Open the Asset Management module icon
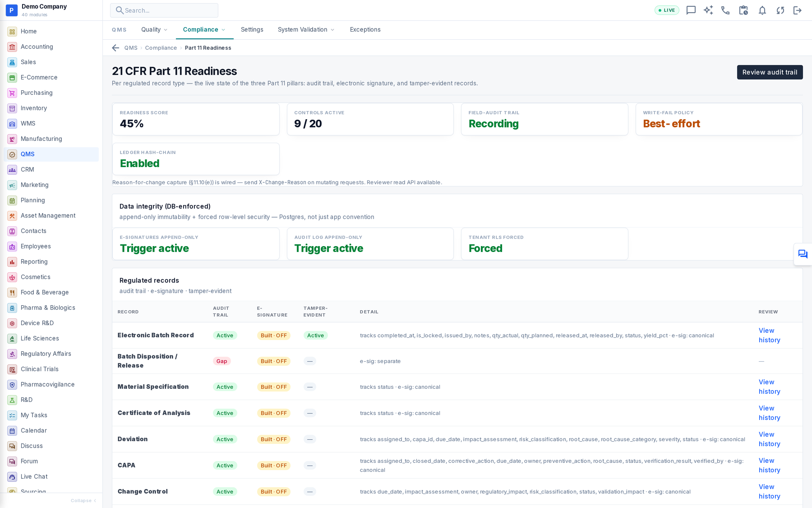 [x=12, y=216]
